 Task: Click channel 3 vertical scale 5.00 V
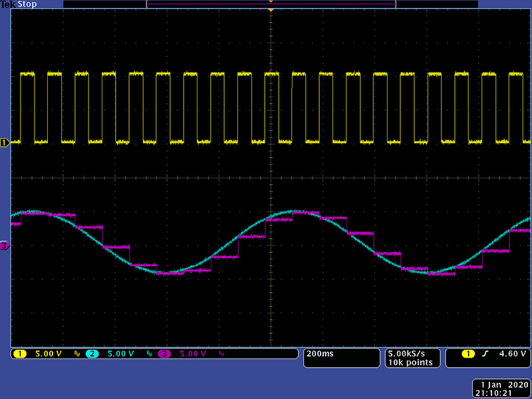(x=192, y=354)
